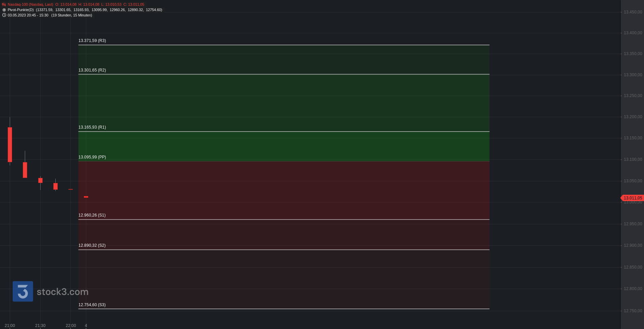
Task: Click the 22:00 time axis marker
Action: (x=71, y=326)
